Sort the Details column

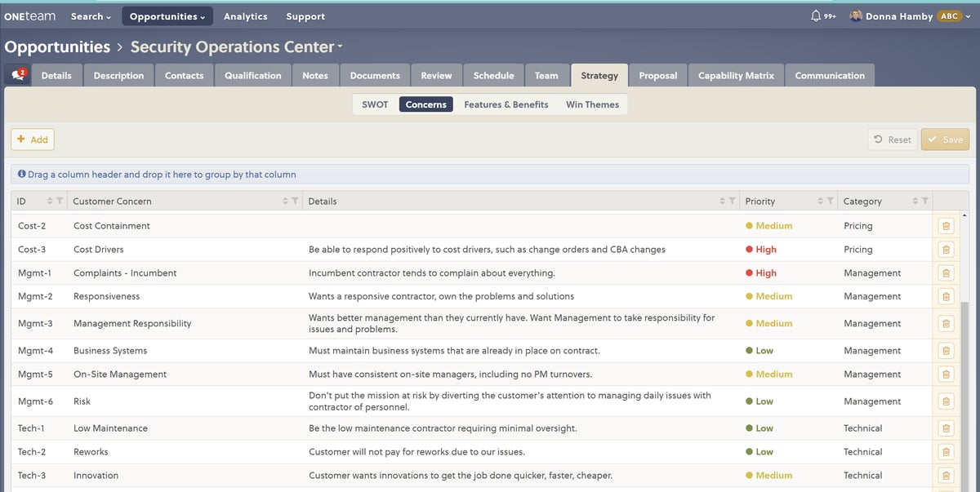pos(723,202)
